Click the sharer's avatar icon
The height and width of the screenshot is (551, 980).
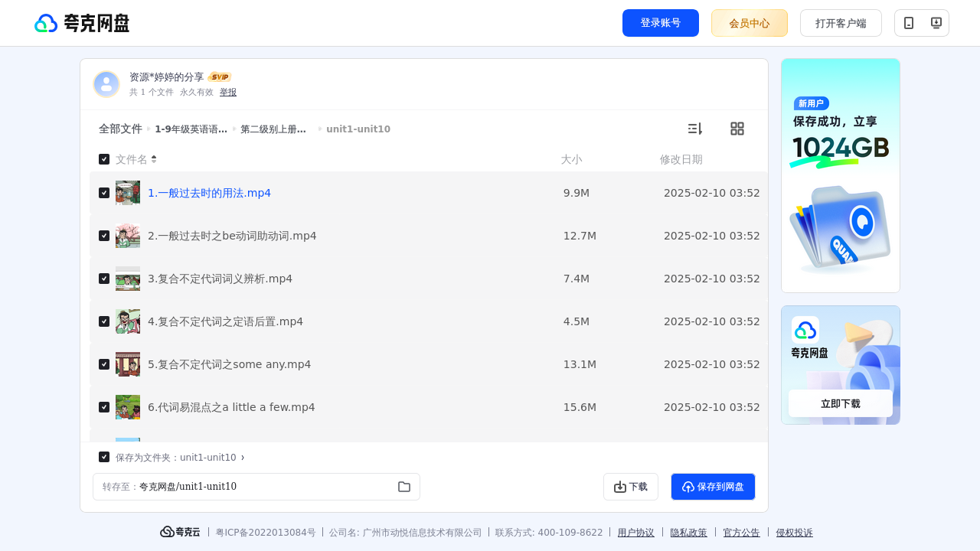pyautogui.click(x=106, y=84)
